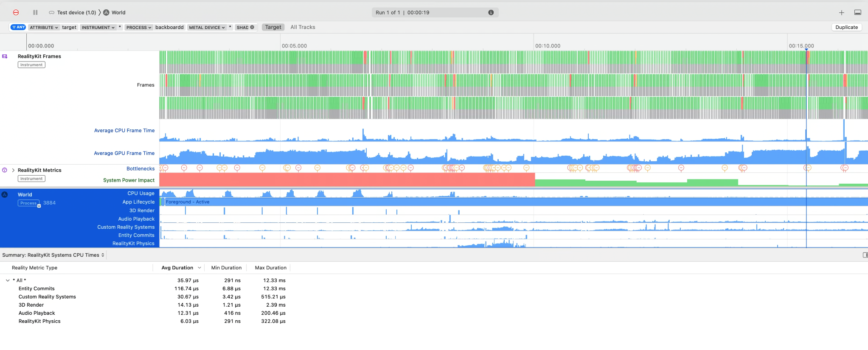Click the 00:15.000 timeline ruler mark
Viewport: 868px width, 350px height.
click(x=801, y=46)
